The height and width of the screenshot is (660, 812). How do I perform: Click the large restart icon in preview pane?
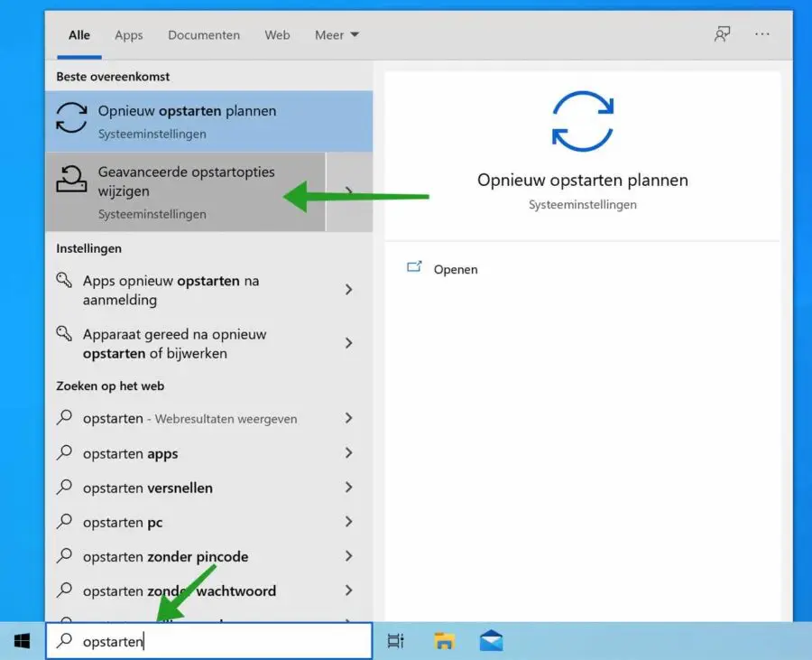click(583, 121)
